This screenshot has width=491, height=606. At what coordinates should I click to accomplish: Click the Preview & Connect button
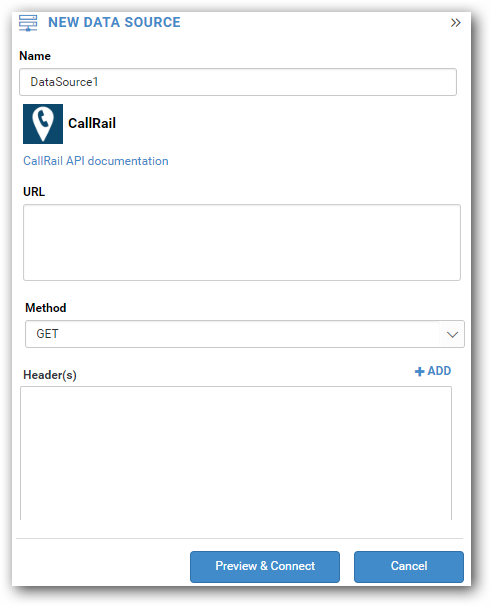click(265, 566)
